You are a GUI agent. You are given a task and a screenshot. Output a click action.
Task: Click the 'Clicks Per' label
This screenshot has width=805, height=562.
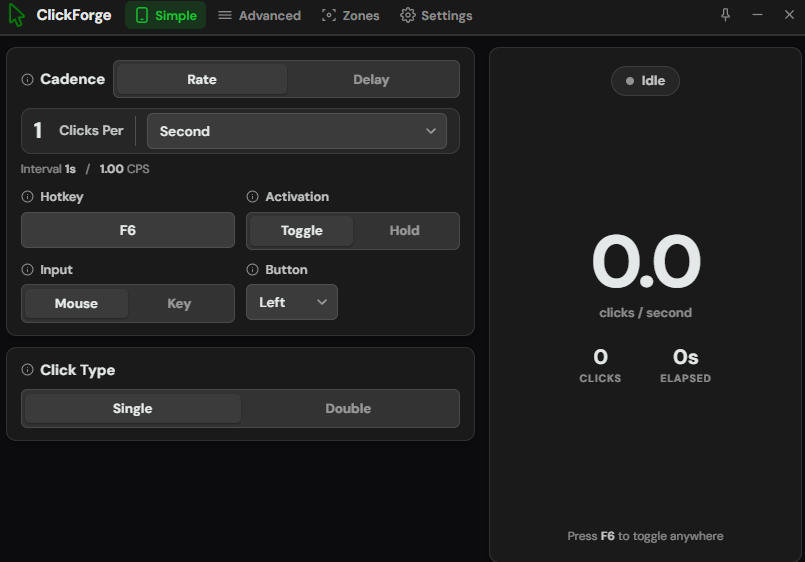tap(91, 130)
